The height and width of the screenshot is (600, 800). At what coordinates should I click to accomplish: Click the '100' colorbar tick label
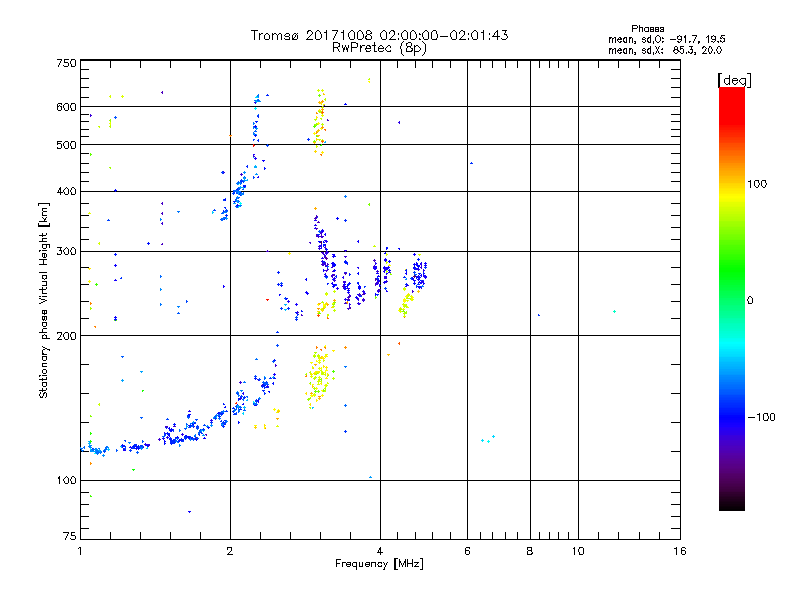(x=757, y=184)
